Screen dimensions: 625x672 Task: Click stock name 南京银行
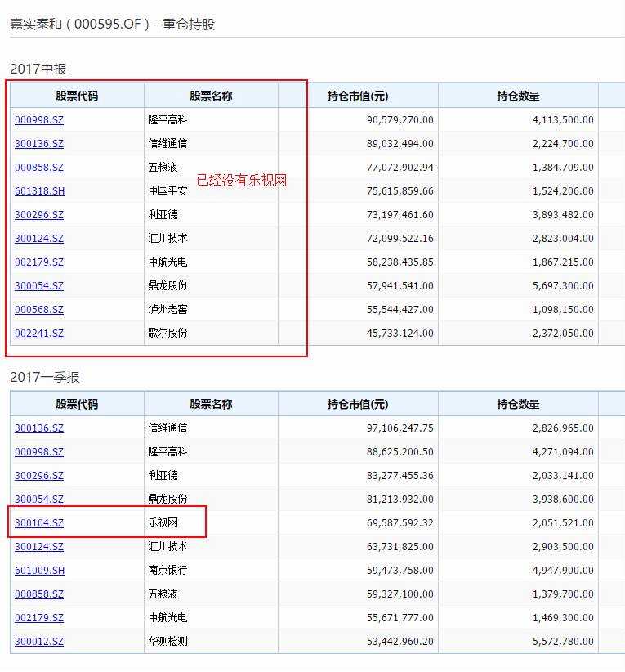coord(168,570)
